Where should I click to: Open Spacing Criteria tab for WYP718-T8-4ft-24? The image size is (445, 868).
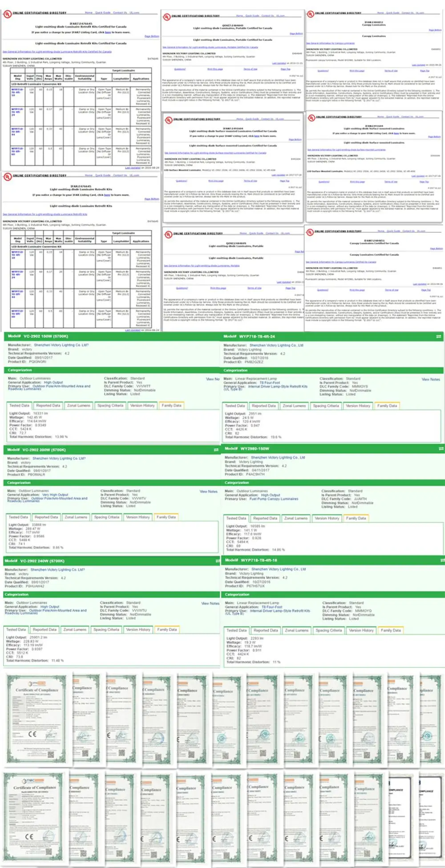click(x=326, y=406)
